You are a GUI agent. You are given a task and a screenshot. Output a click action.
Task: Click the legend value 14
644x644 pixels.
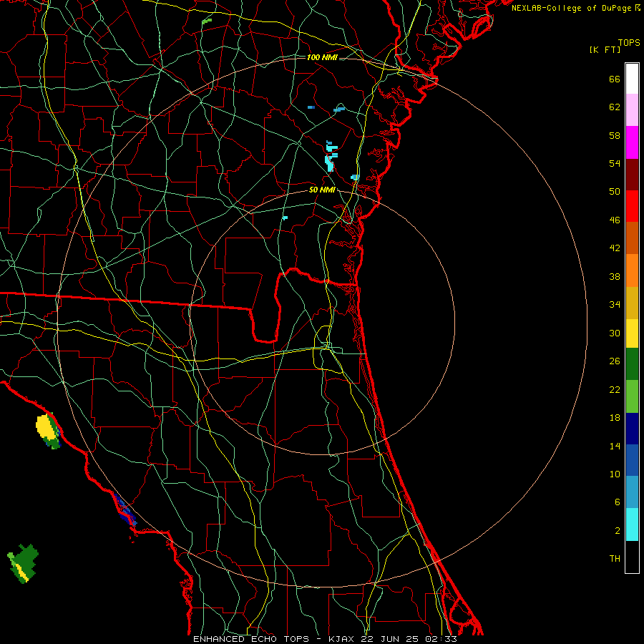pyautogui.click(x=615, y=446)
